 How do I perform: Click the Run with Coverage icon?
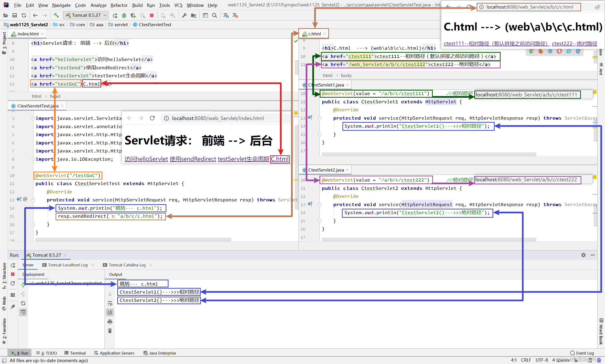pyautogui.click(x=133, y=15)
